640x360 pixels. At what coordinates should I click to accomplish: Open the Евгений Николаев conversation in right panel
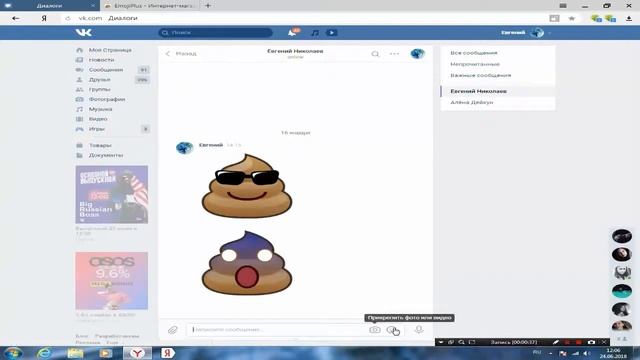click(498, 91)
